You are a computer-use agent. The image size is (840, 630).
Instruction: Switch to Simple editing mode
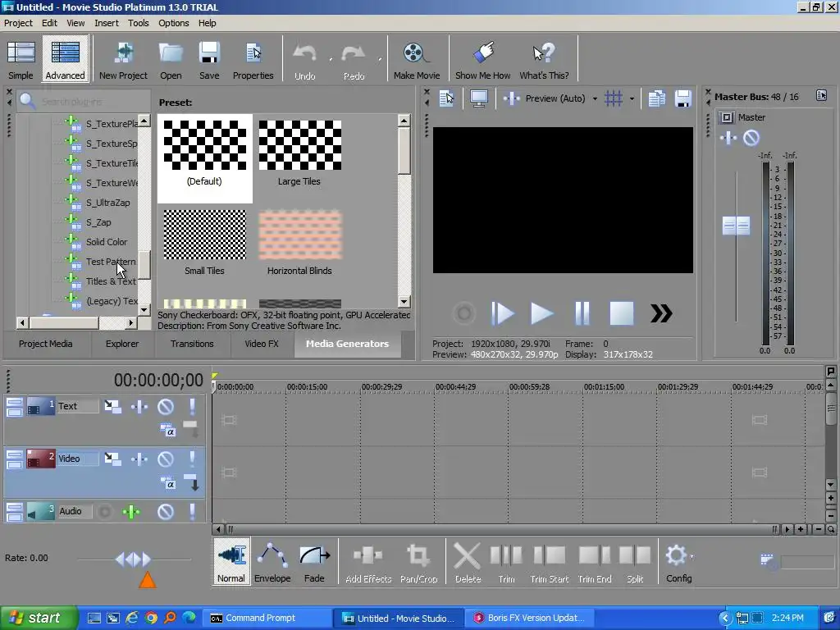tap(21, 59)
